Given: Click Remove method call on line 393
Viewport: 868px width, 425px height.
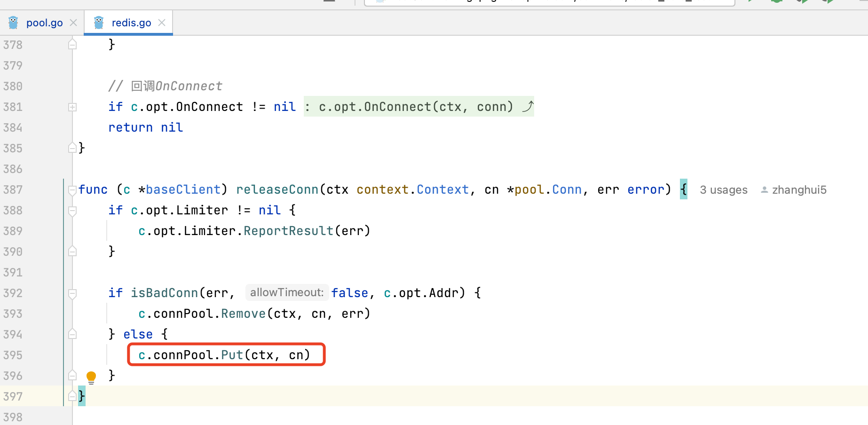Looking at the screenshot, I should pos(244,314).
